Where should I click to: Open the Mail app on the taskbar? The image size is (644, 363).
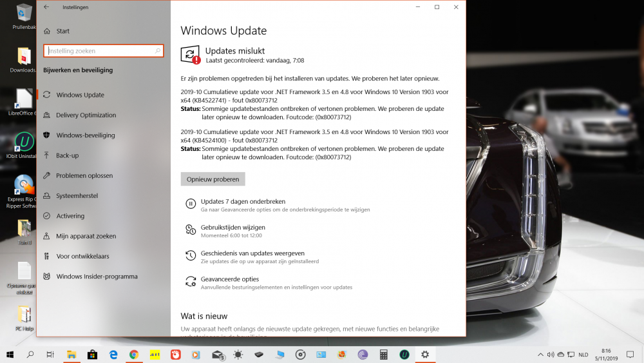[x=218, y=355]
